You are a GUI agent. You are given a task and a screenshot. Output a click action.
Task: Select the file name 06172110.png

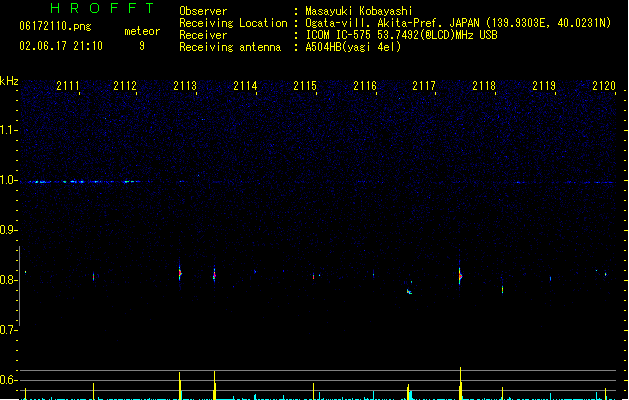55,26
